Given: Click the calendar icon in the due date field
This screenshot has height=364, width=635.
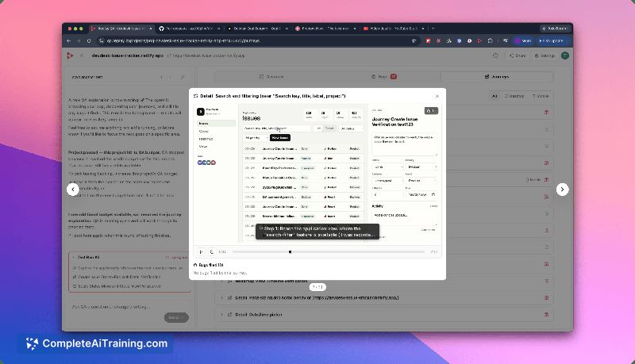Looking at the screenshot, I should click(433, 194).
